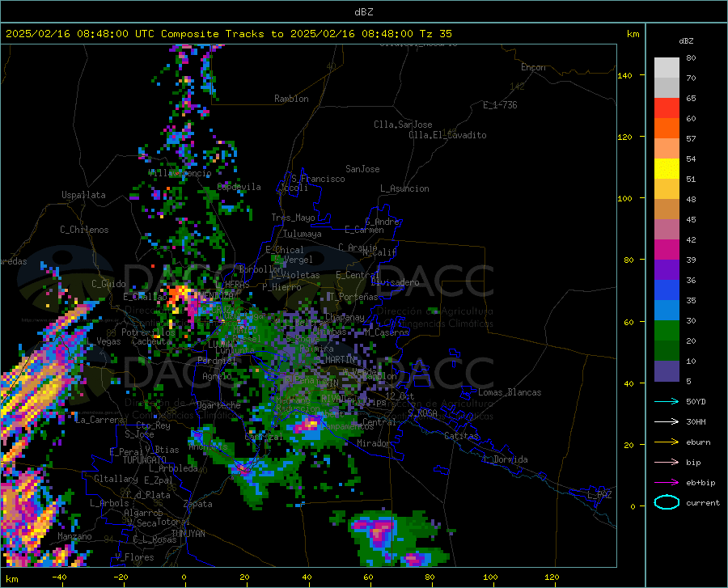Viewport: 728px width, 588px height.
Task: Click the 'La_Carrera' map label
Action: tap(99, 420)
